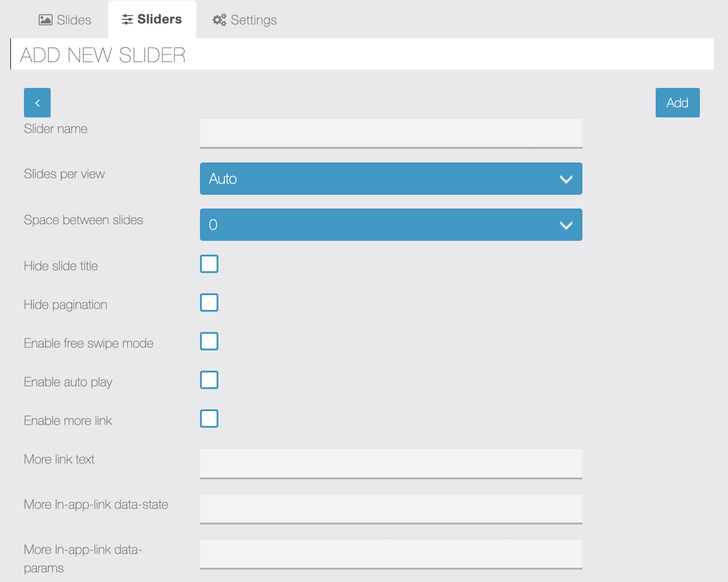The image size is (728, 582).
Task: Open the Slides per view dropdown
Action: click(x=391, y=179)
